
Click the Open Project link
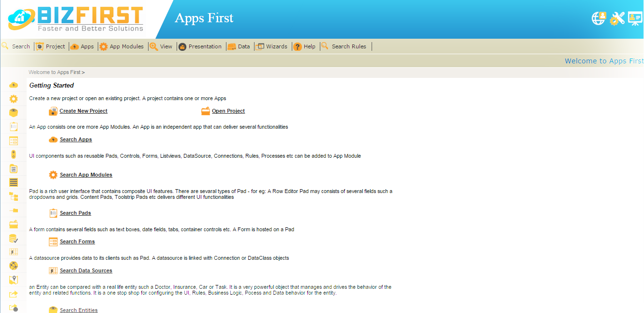point(228,111)
